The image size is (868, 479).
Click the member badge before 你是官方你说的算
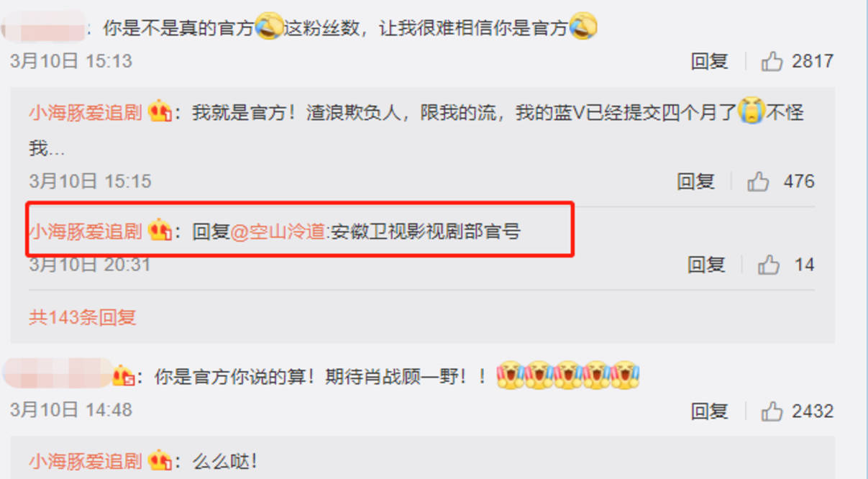(x=124, y=376)
